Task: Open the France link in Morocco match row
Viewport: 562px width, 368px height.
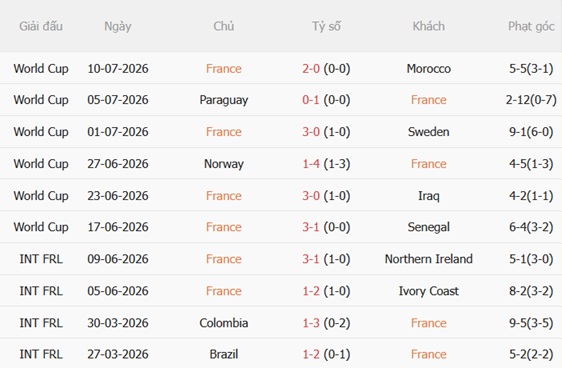Action: (224, 68)
